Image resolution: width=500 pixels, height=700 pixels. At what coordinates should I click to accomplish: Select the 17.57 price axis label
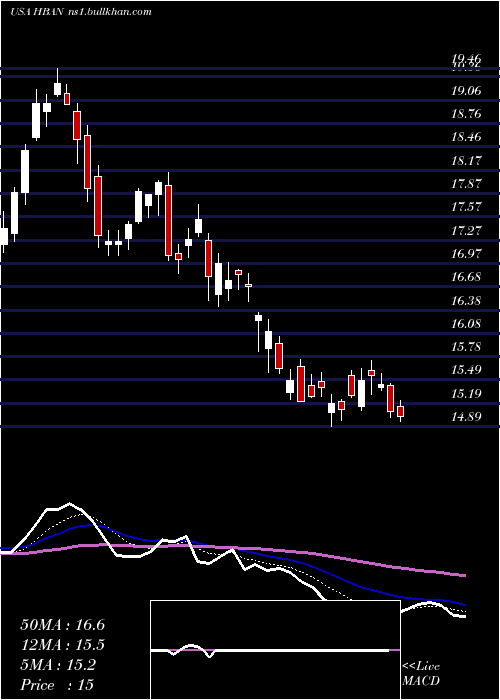[466, 207]
